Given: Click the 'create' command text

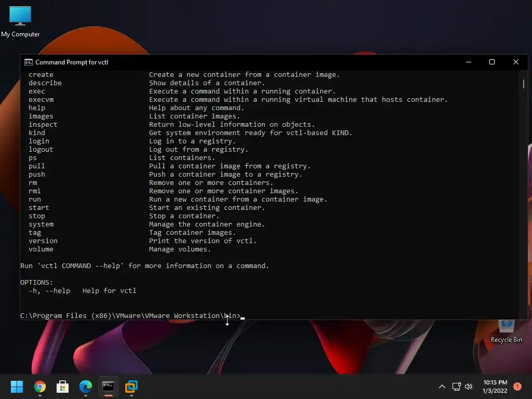Looking at the screenshot, I should click(41, 75).
